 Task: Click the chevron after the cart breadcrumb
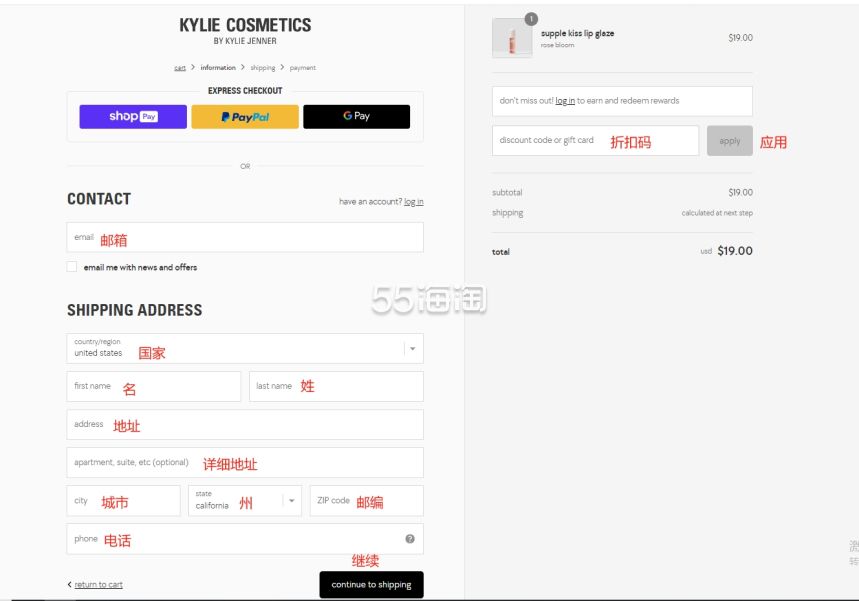[x=193, y=67]
